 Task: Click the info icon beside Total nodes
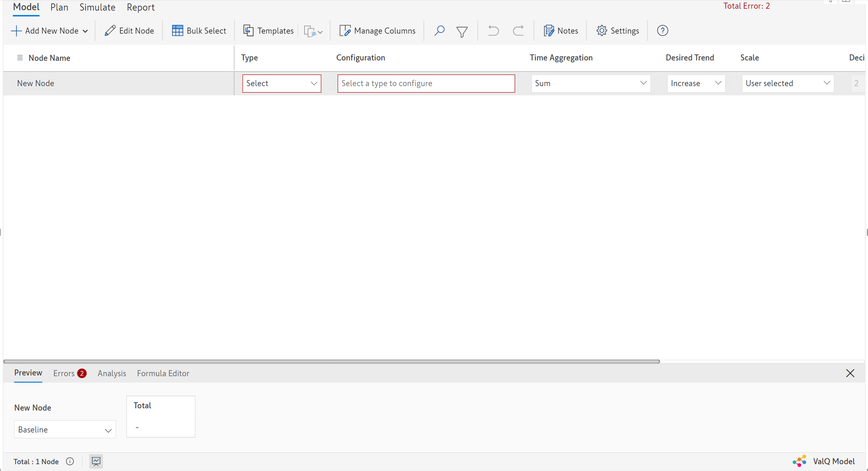pos(70,461)
